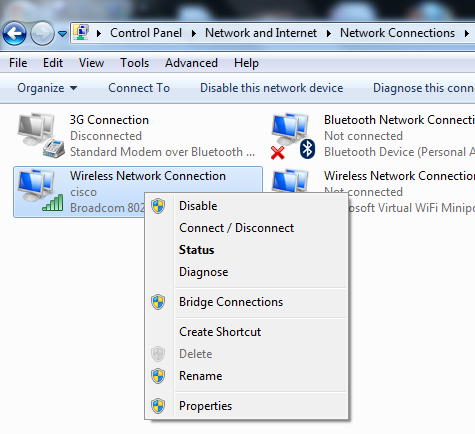The height and width of the screenshot is (434, 475).
Task: Open the Advanced menu
Action: 191,63
